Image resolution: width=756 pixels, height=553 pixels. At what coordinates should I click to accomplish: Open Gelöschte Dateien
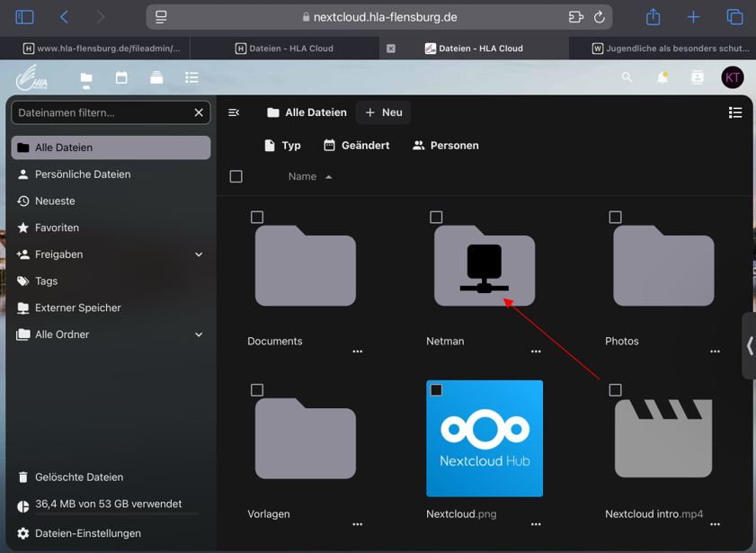click(111, 477)
